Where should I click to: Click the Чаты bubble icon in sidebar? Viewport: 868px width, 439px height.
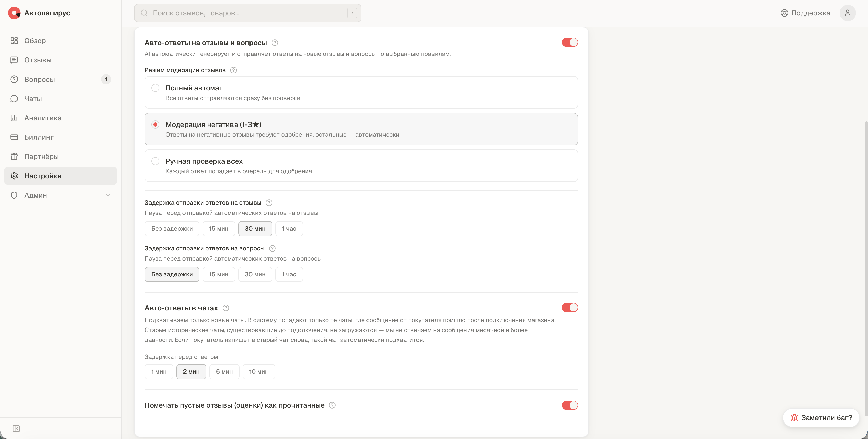(x=14, y=99)
